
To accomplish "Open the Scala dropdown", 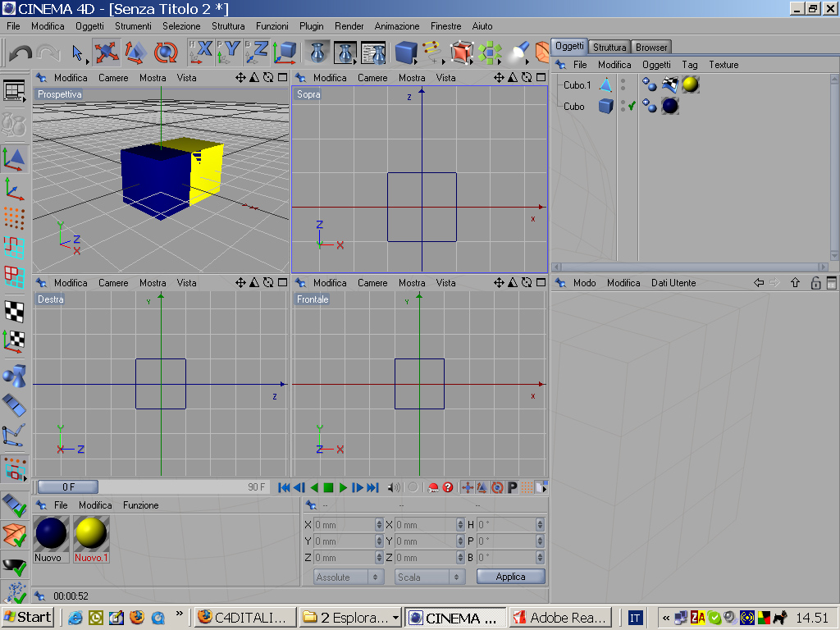I will pyautogui.click(x=430, y=577).
